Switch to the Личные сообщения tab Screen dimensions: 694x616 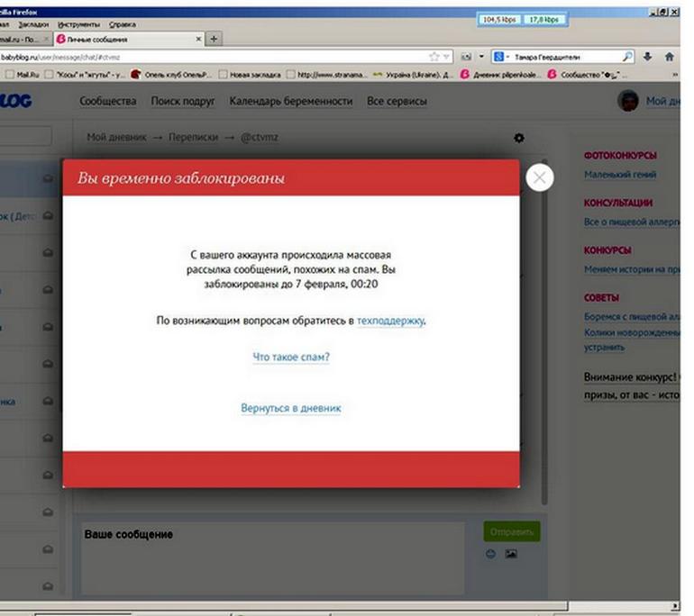point(124,40)
